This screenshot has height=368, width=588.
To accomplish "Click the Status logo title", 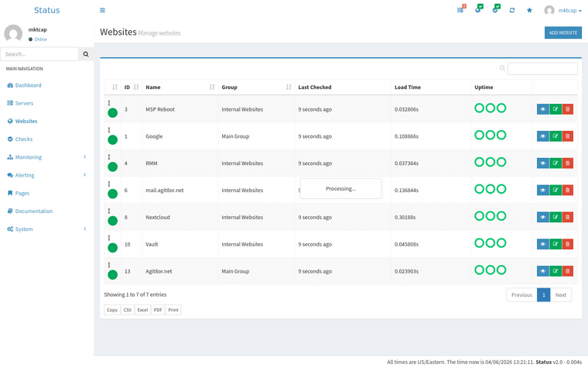I will click(x=47, y=10).
